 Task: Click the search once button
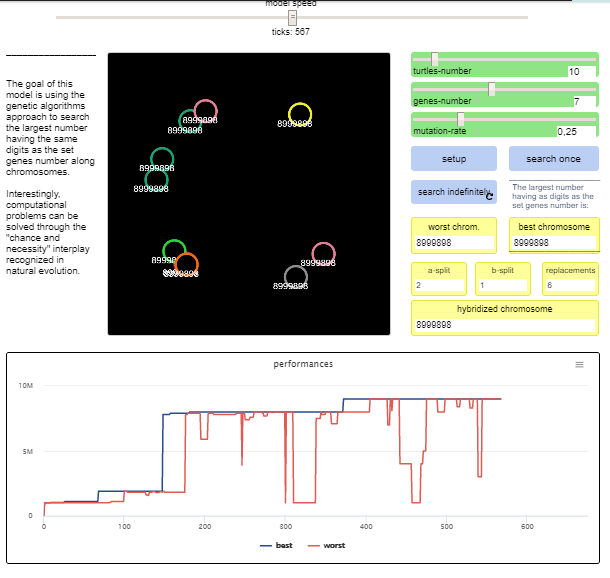tap(554, 159)
